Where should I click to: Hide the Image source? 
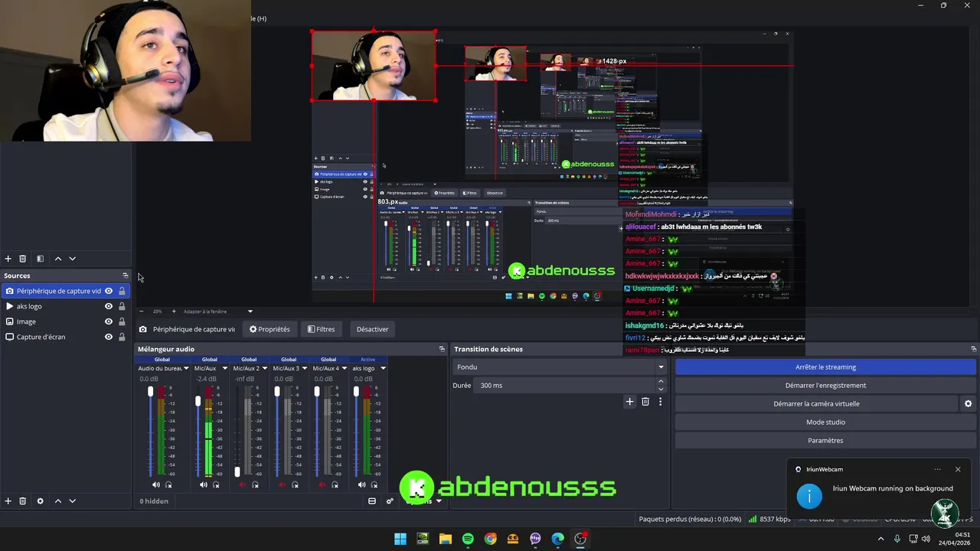tap(109, 321)
